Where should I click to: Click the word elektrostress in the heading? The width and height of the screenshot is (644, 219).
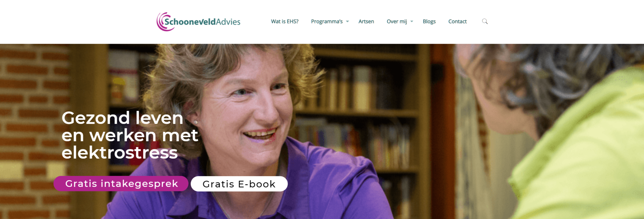120,153
